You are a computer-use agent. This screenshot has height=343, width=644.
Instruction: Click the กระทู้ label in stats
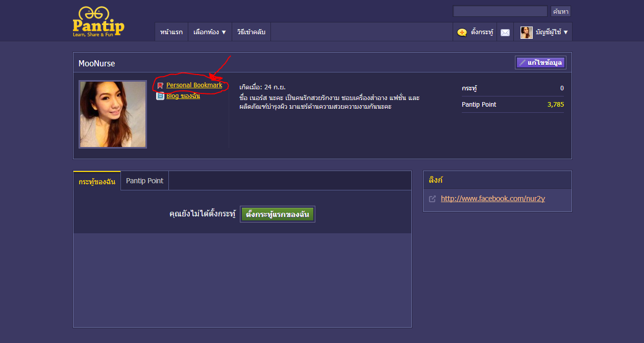coord(469,88)
